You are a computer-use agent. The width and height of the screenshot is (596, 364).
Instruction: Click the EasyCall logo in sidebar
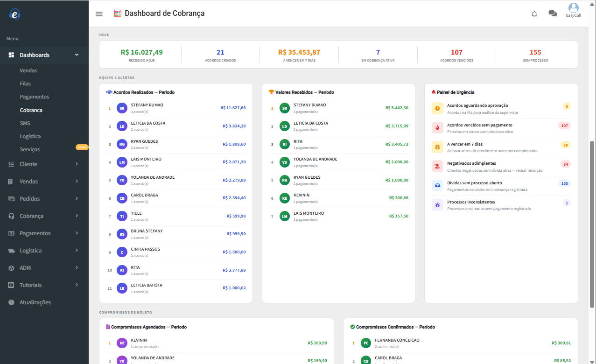point(15,14)
